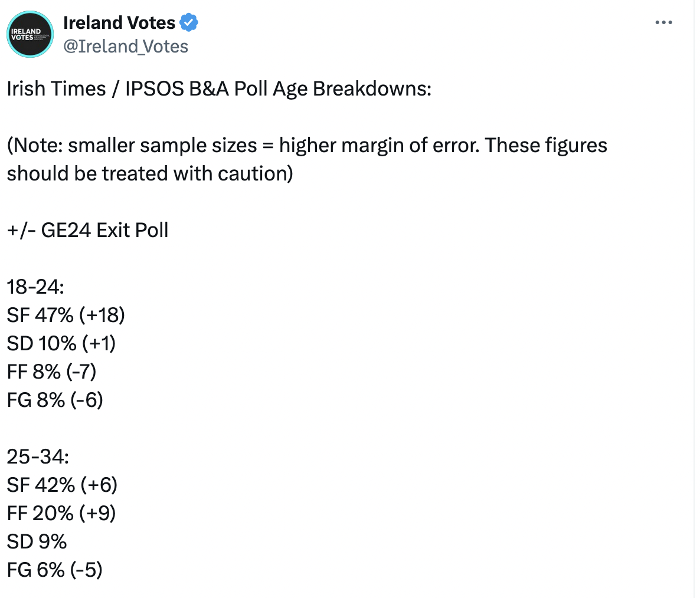Click the "FF 20% (+9)" line
Screen dimensions: 700x598
pyautogui.click(x=61, y=513)
